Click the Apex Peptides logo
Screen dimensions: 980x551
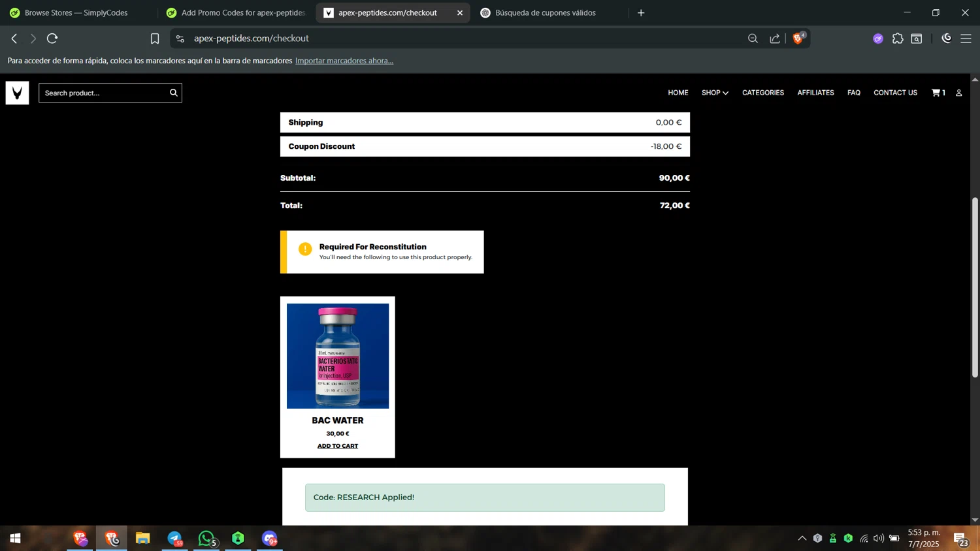(17, 93)
